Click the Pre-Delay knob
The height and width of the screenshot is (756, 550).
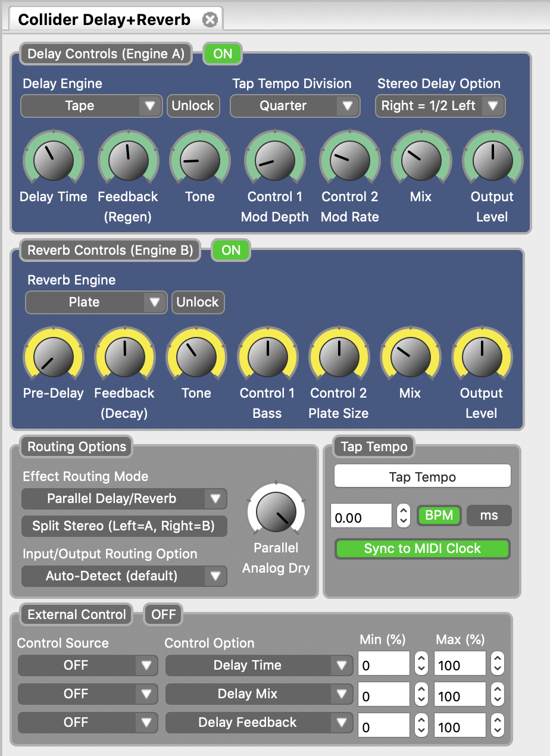[x=54, y=357]
